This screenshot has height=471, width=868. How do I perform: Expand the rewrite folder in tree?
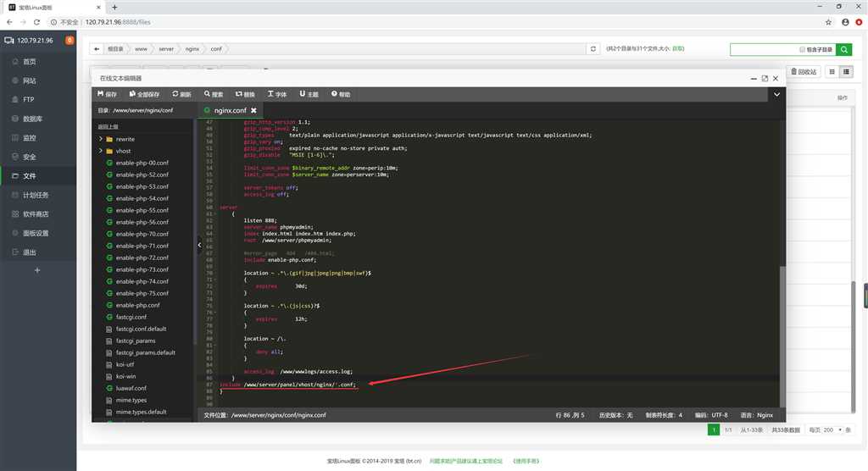[x=101, y=139]
